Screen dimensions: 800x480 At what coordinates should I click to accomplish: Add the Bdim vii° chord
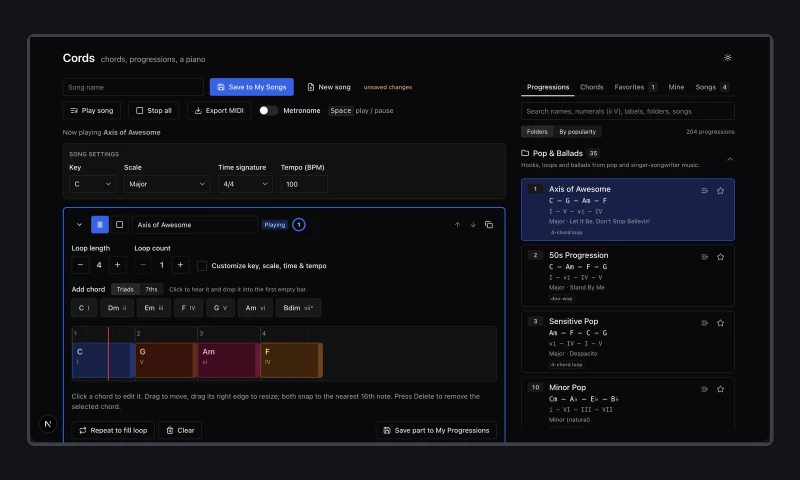tap(298, 308)
